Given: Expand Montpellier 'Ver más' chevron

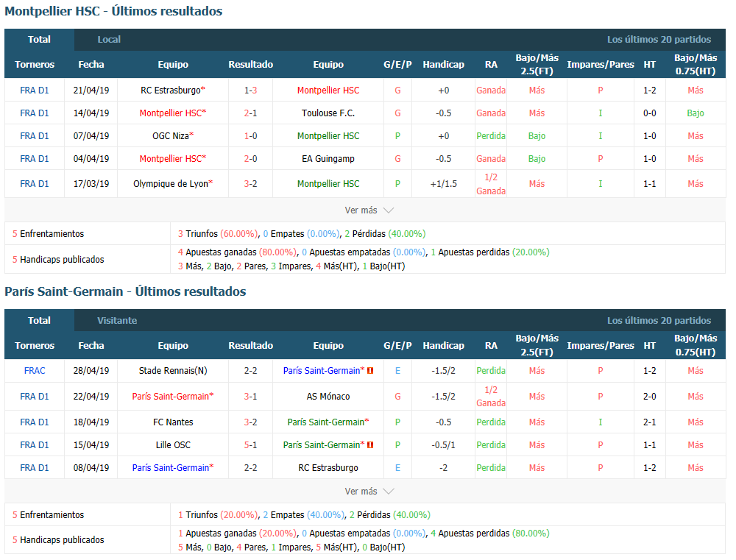Looking at the screenshot, I should [388, 210].
